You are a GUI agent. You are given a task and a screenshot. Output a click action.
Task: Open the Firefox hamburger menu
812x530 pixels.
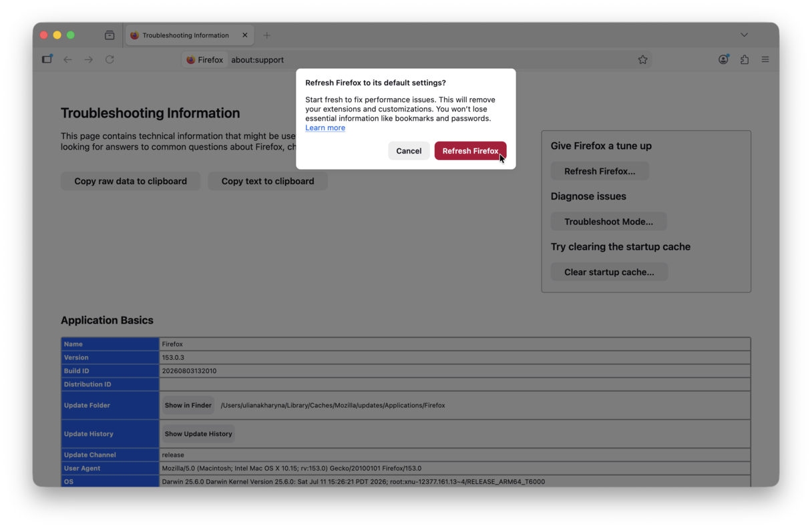[x=765, y=59]
